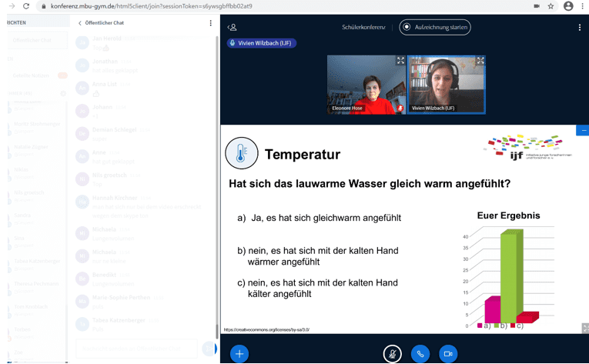Close Öffentlicher Chat with back chevron
Screen dimensions: 589x364
[x=80, y=23]
